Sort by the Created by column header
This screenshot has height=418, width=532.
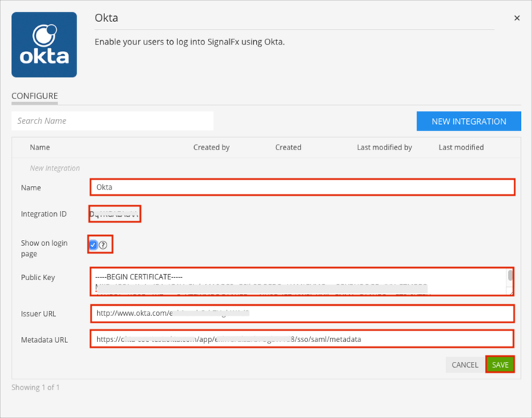coord(211,147)
